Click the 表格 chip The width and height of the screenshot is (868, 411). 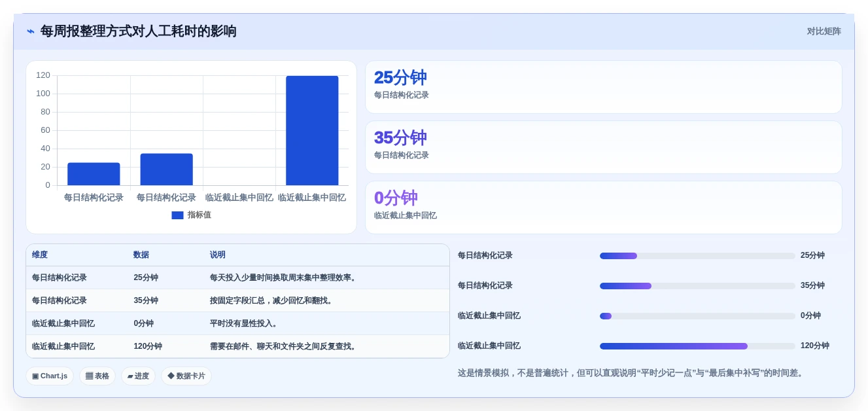(x=97, y=376)
